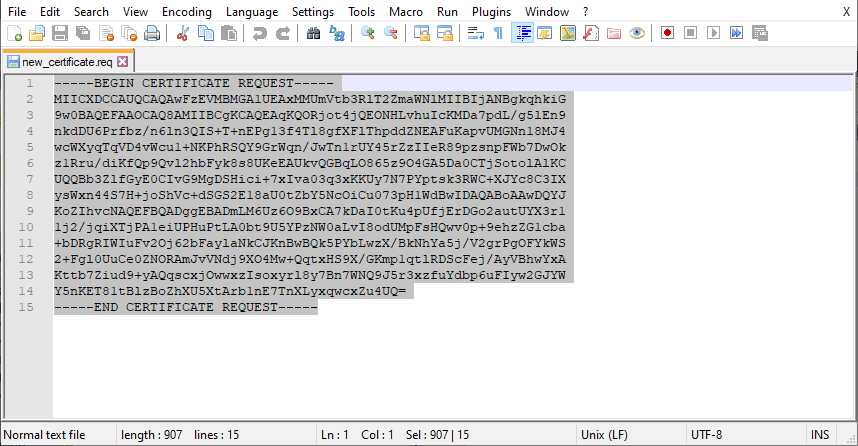Open Find with the binoculars icon
The width and height of the screenshot is (858, 446).
(x=313, y=33)
